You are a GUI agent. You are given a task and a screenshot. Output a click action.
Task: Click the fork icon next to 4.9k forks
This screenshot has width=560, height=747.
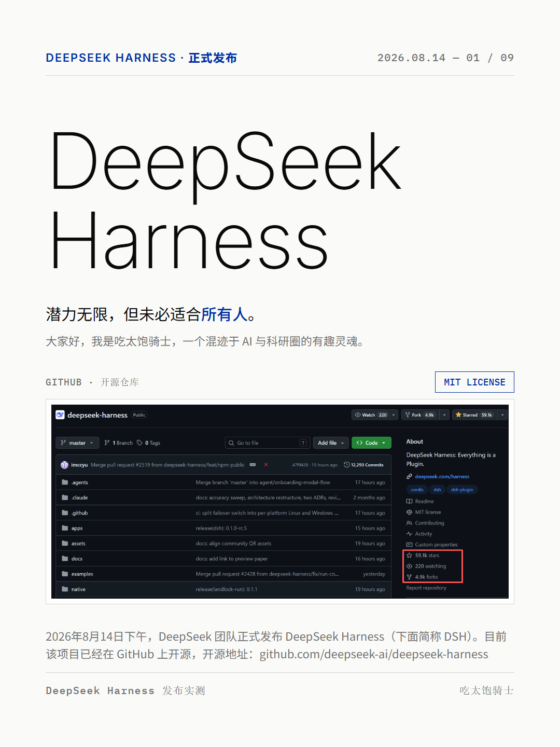coord(409,577)
